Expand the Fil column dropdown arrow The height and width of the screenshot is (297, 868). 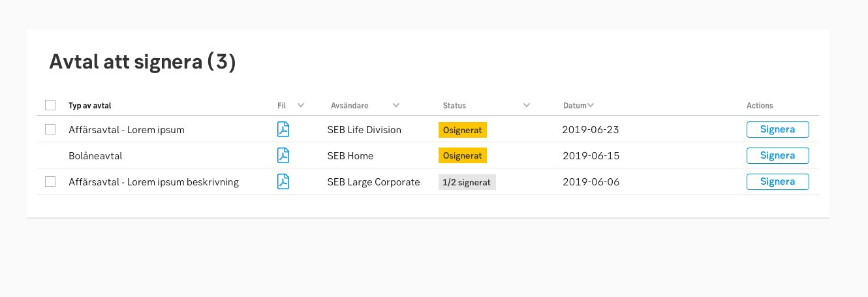coord(301,105)
